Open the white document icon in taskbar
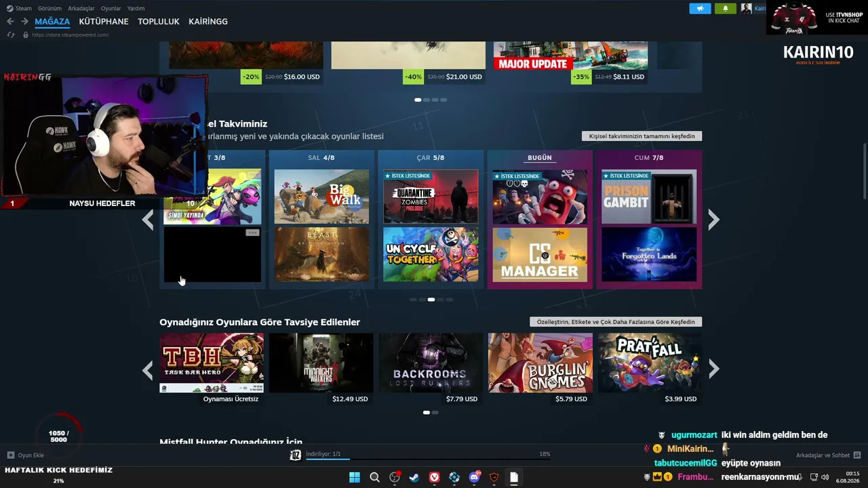The image size is (868, 488). click(x=514, y=477)
